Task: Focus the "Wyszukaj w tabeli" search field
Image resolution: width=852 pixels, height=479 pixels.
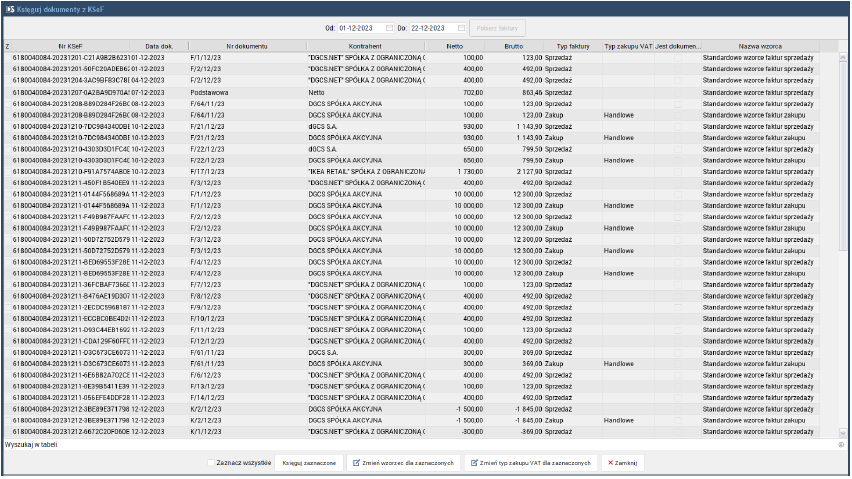Action: pyautogui.click(x=400, y=444)
